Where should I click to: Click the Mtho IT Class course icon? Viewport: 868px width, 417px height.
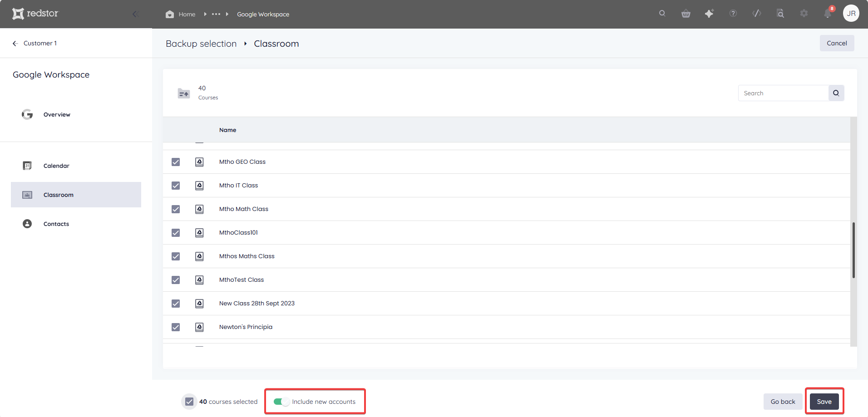click(x=199, y=186)
